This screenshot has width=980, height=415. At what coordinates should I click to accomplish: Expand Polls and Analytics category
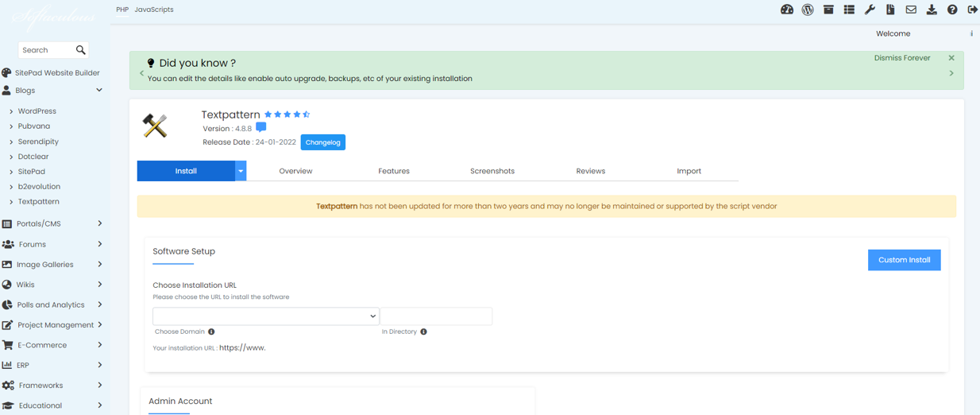pos(99,304)
